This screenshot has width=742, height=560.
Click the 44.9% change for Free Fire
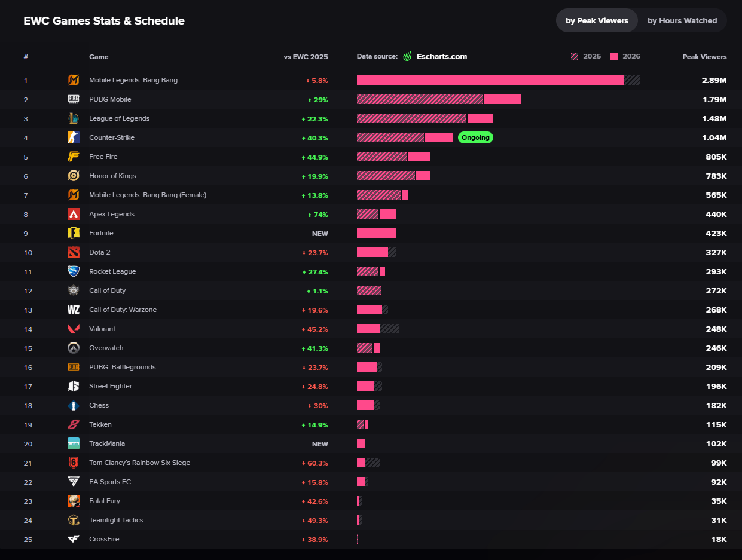315,157
